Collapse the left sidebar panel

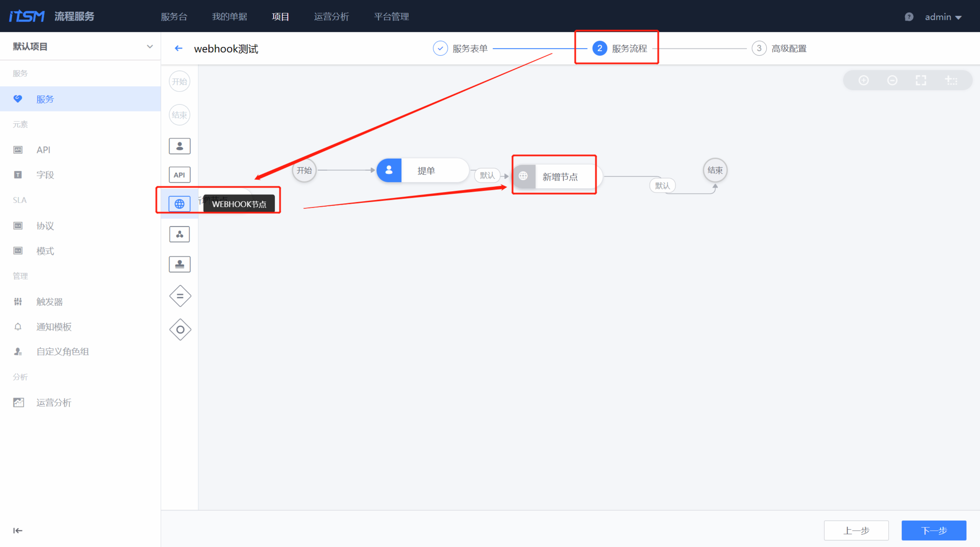click(18, 530)
